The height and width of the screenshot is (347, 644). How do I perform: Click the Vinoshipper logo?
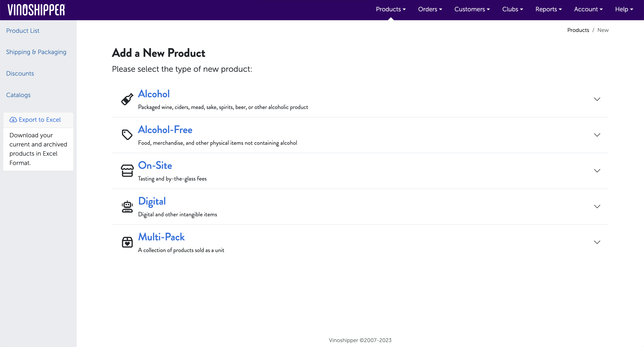tap(36, 10)
